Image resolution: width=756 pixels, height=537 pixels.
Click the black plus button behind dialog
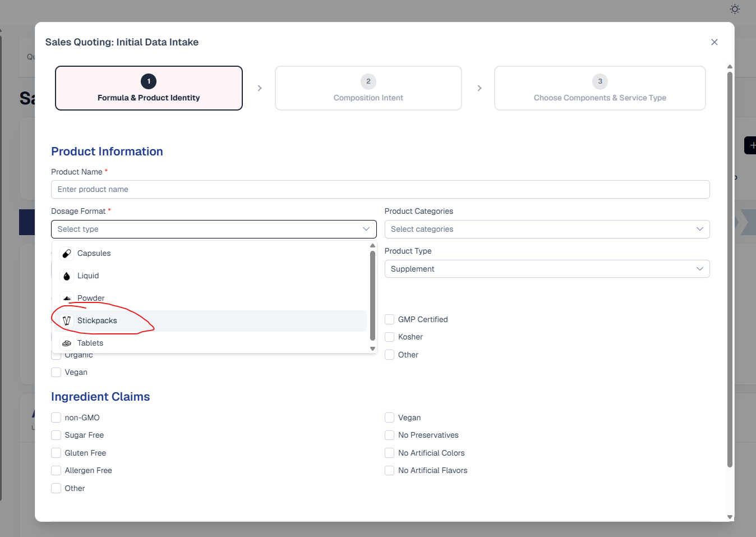coord(750,145)
